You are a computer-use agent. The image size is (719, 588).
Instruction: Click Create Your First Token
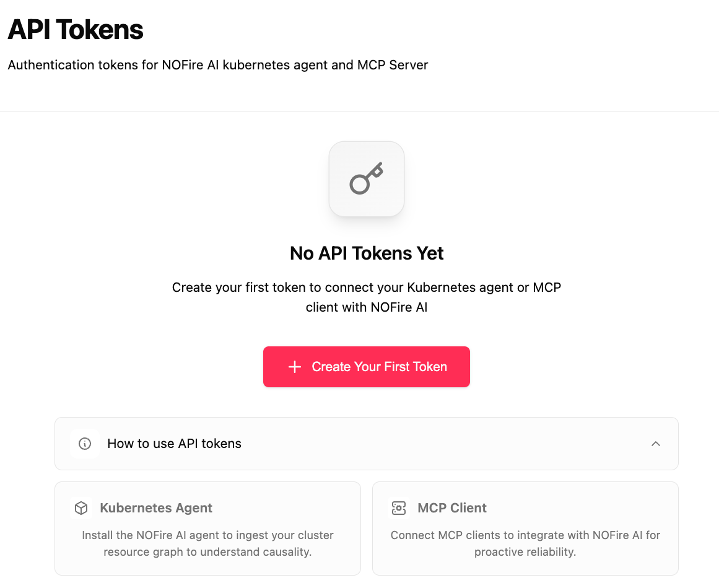click(x=367, y=367)
